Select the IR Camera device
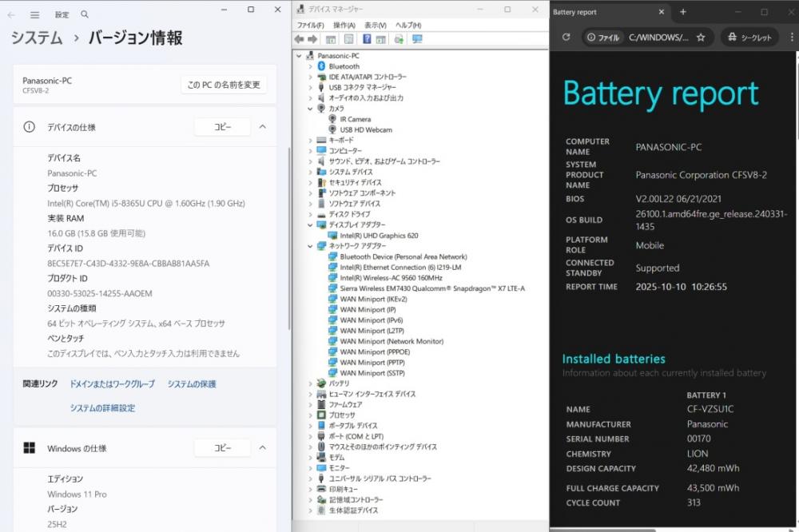This screenshot has width=799, height=532. 355,119
